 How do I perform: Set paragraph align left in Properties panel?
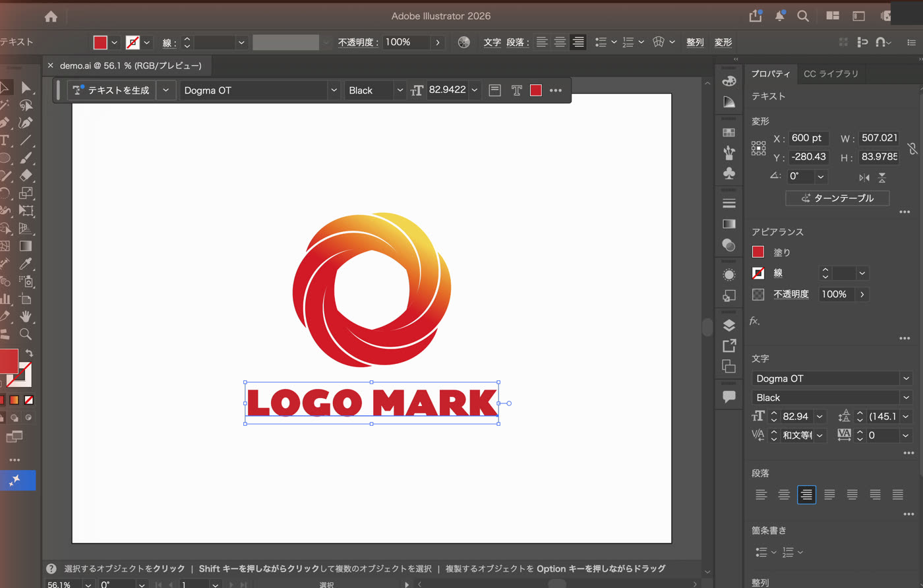coord(761,494)
